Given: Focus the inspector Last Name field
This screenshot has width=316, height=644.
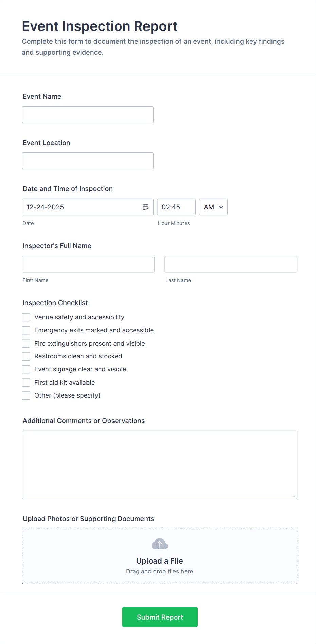Looking at the screenshot, I should [231, 264].
